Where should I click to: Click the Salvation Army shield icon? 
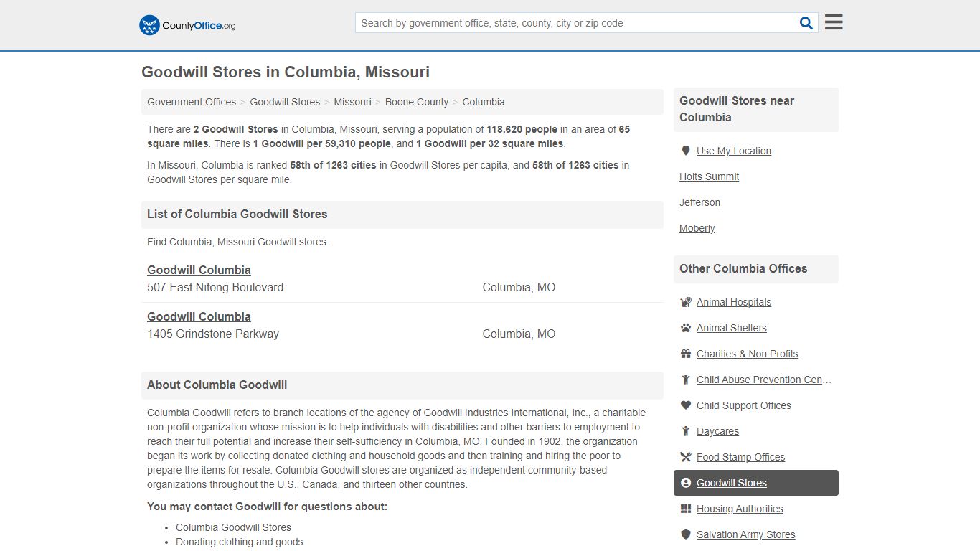click(686, 534)
